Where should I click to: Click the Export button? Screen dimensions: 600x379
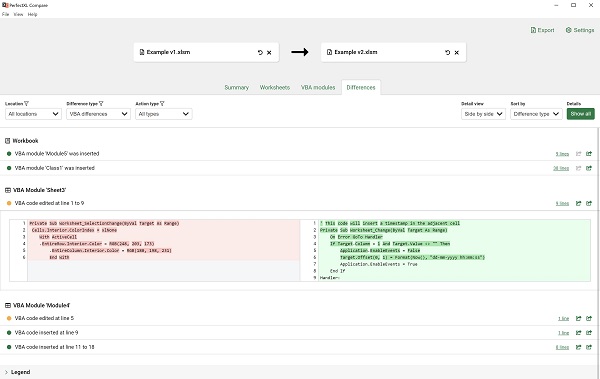pos(542,30)
